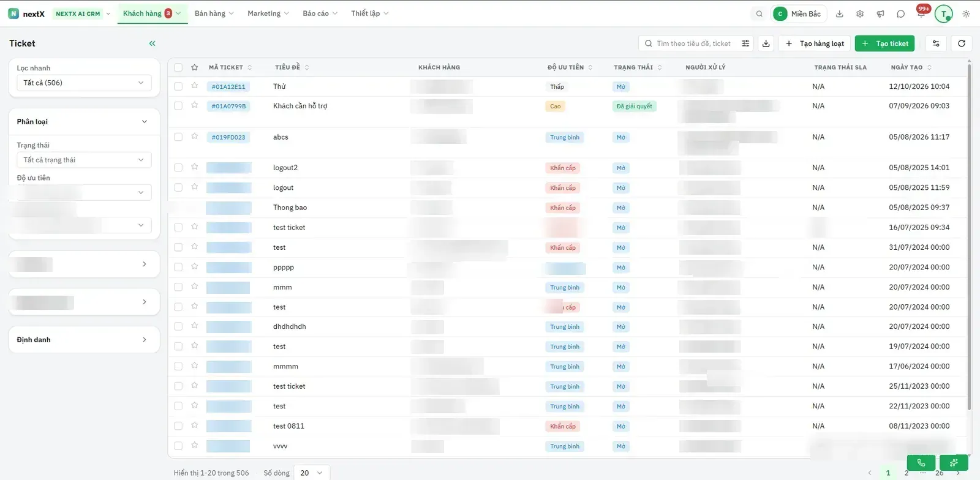Image resolution: width=980 pixels, height=480 pixels.
Task: Open the global search magnifier icon
Action: pyautogui.click(x=759, y=13)
